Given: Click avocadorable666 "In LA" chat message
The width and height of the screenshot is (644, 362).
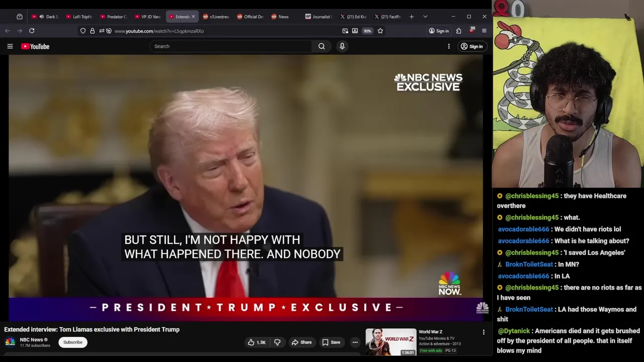Looking at the screenshot, I should (534, 276).
